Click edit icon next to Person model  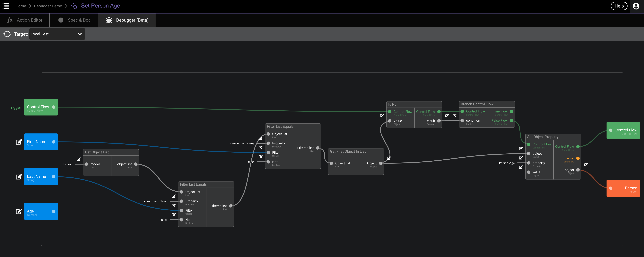(x=78, y=159)
